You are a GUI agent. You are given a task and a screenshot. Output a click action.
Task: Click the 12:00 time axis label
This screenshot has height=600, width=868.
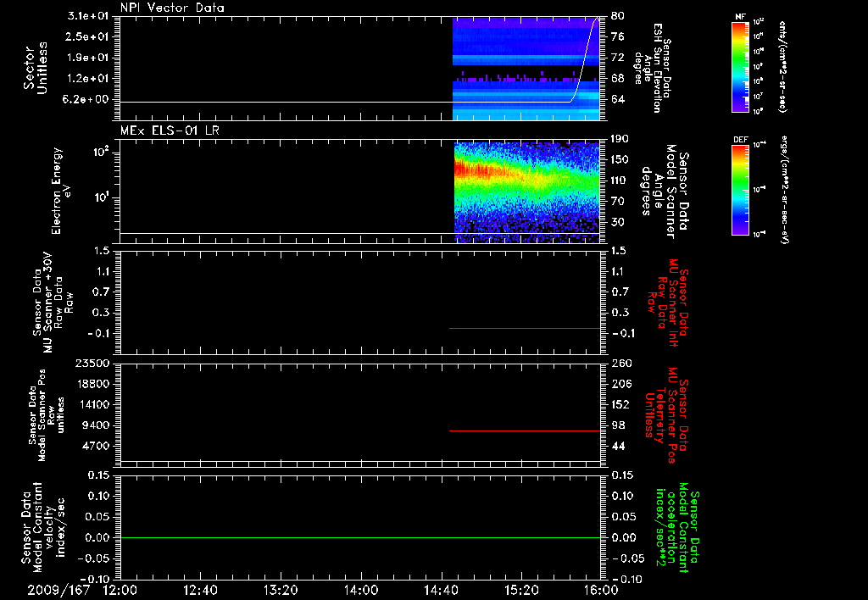tap(120, 590)
